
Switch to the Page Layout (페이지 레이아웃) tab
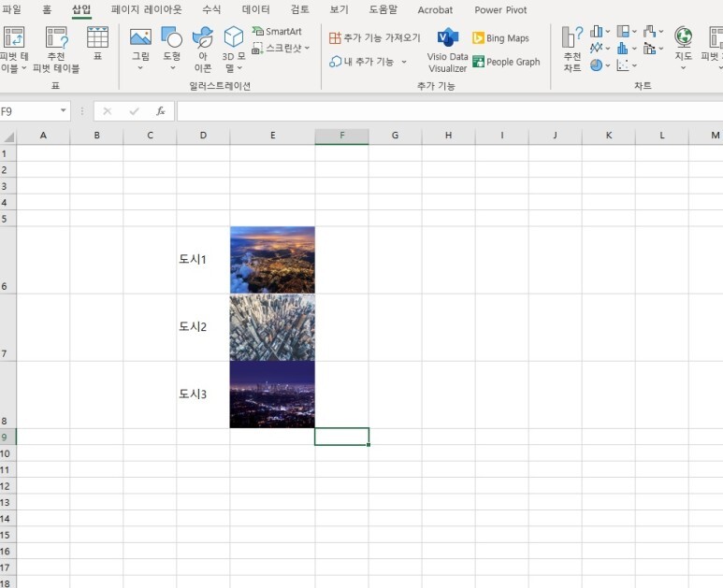(x=147, y=9)
